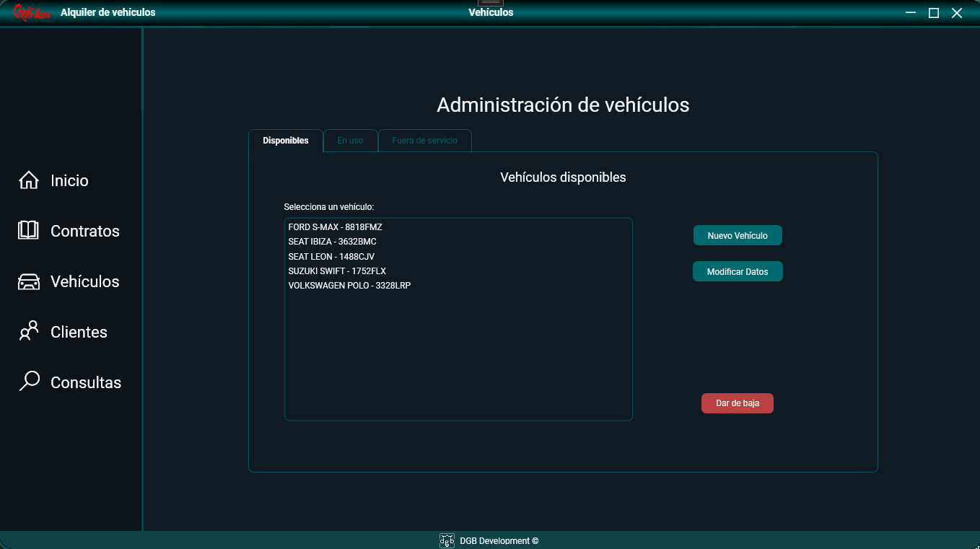Image resolution: width=980 pixels, height=549 pixels.
Task: Switch to the En uso tab
Action: tap(350, 141)
